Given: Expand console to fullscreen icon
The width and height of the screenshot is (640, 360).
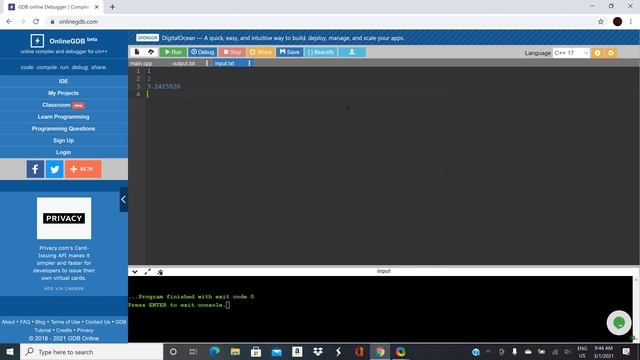Looking at the screenshot, I should (x=147, y=271).
